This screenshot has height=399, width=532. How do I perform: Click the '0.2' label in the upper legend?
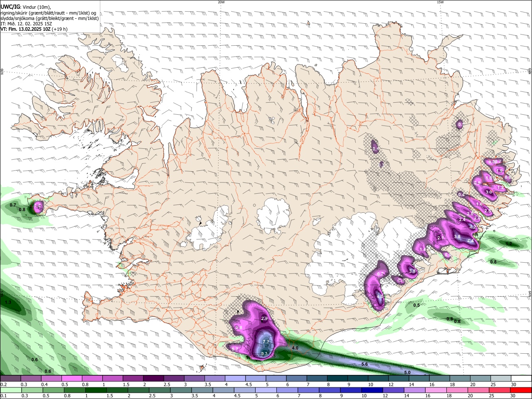[x=3, y=384]
